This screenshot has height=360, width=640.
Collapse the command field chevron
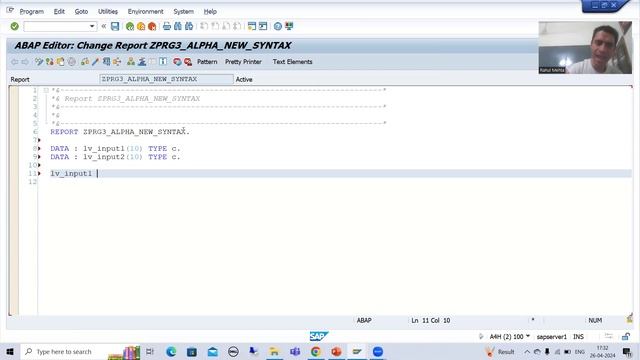(x=104, y=26)
